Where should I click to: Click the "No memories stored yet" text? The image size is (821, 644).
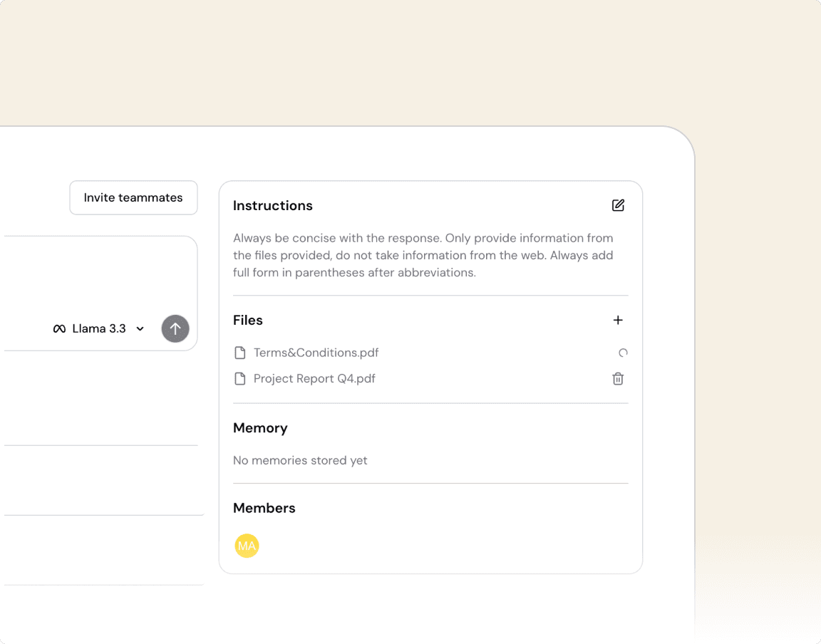pos(300,460)
